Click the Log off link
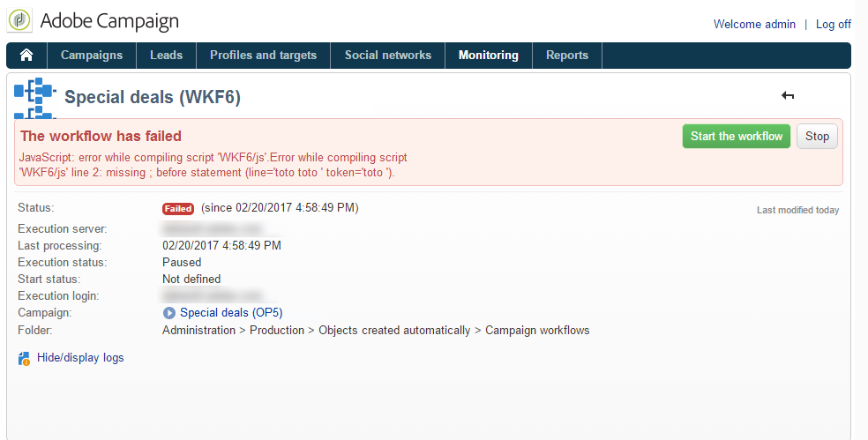The height and width of the screenshot is (440, 868). tap(833, 25)
